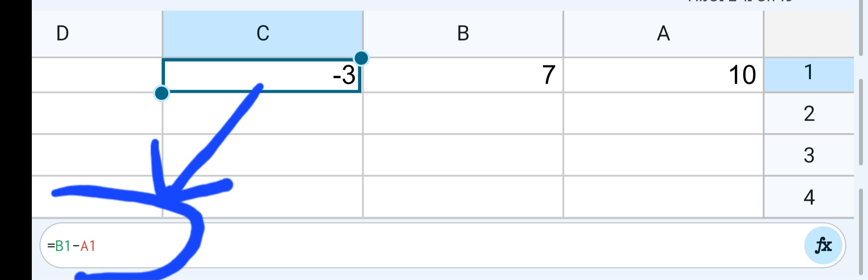Select cell C1 containing -3

[262, 75]
